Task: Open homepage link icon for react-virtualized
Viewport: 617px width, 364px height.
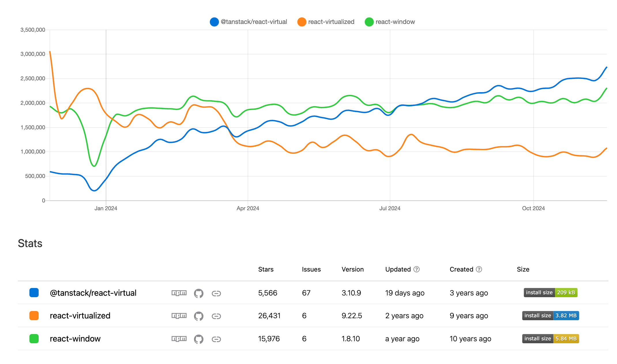Action: click(x=216, y=316)
